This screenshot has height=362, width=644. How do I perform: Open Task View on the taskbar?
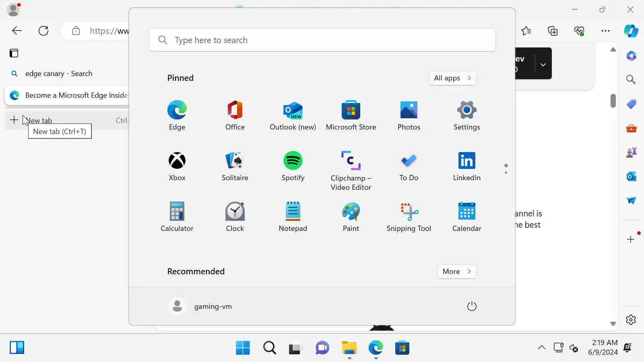tap(296, 348)
